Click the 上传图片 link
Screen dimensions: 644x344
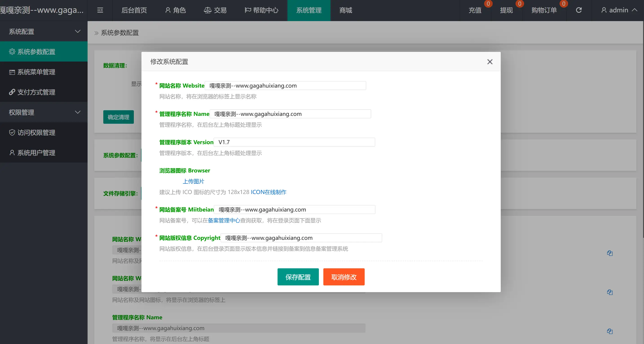194,181
